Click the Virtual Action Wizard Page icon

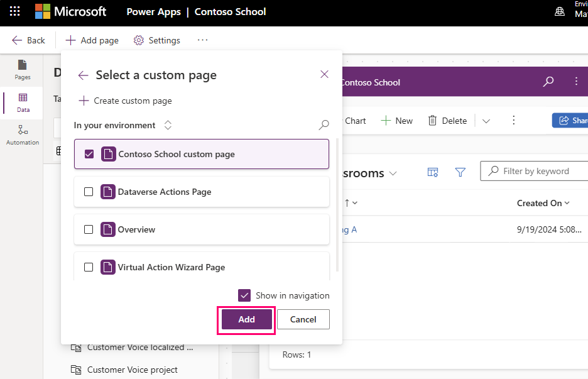pos(107,267)
